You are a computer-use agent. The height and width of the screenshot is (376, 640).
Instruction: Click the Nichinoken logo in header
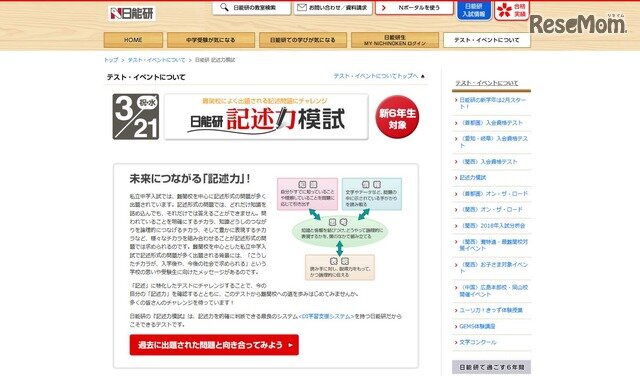[x=132, y=13]
